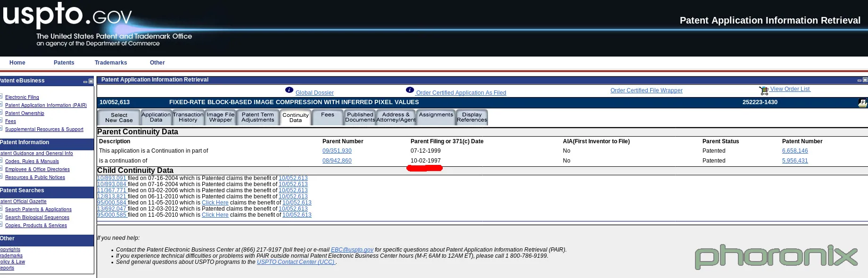
Task: Maximize the Patent eBusiness sidebar panel
Action: 91,82
